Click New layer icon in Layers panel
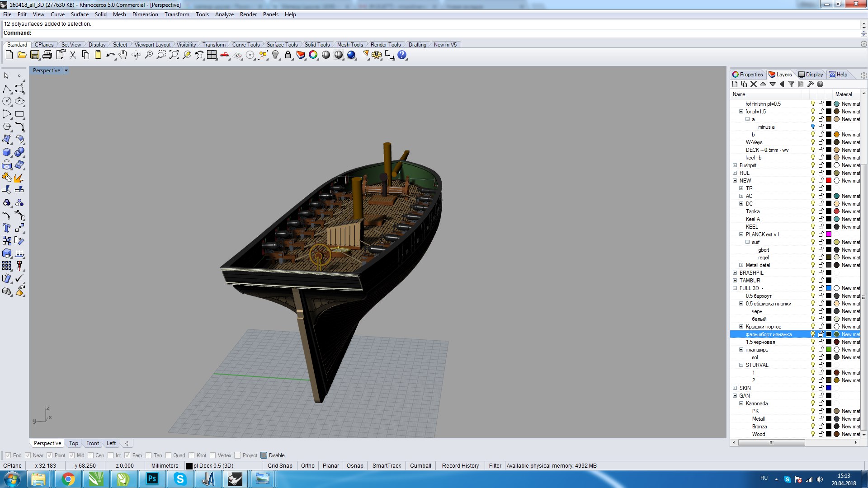Viewport: 868px width, 488px height. click(735, 84)
